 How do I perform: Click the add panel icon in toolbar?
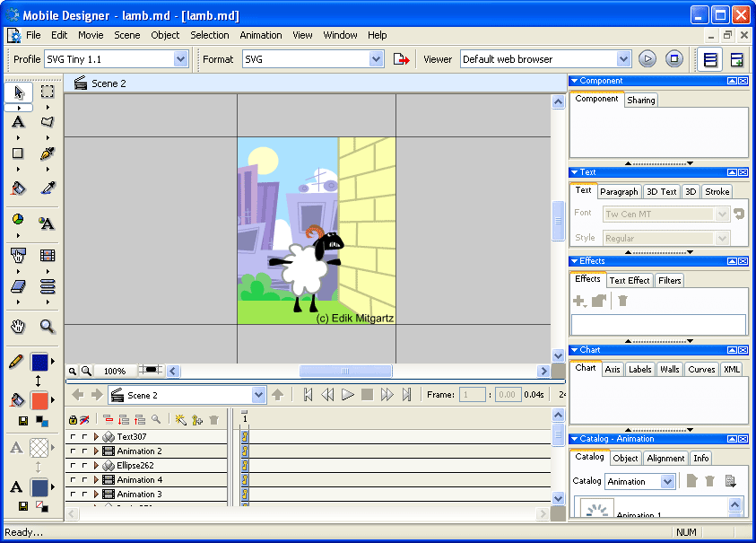[x=736, y=60]
